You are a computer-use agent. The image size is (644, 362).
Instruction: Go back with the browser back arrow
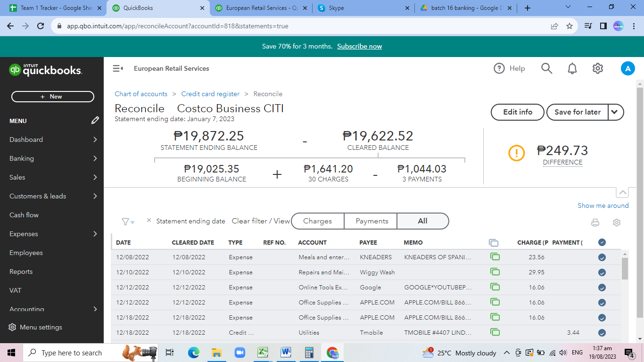pos(10,26)
